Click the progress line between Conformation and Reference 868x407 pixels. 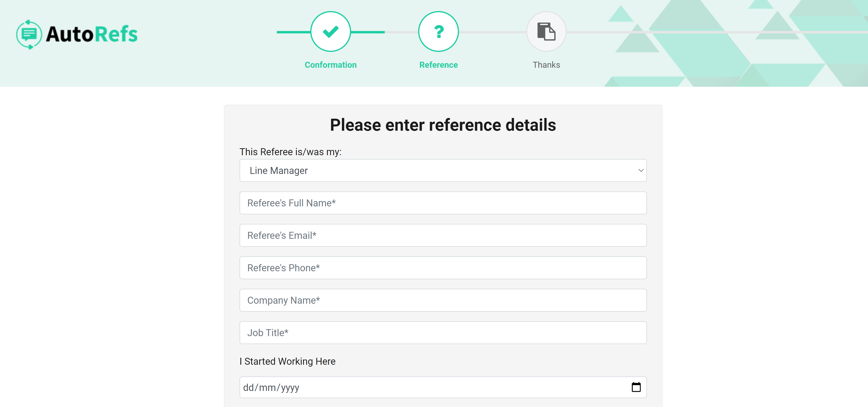384,32
